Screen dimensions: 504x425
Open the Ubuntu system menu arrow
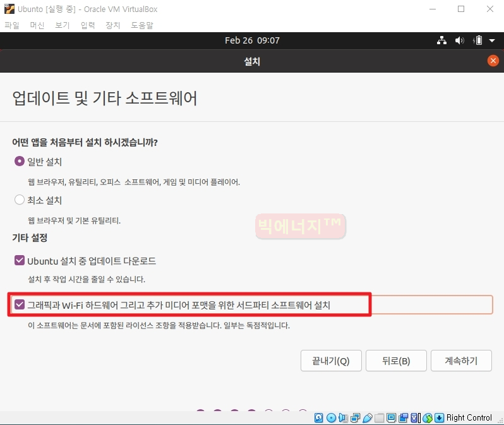point(492,40)
